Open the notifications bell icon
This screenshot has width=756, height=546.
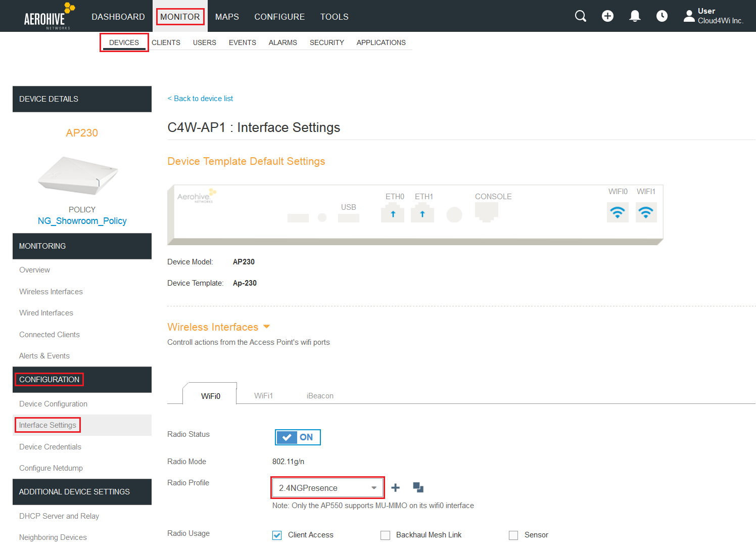click(x=635, y=16)
